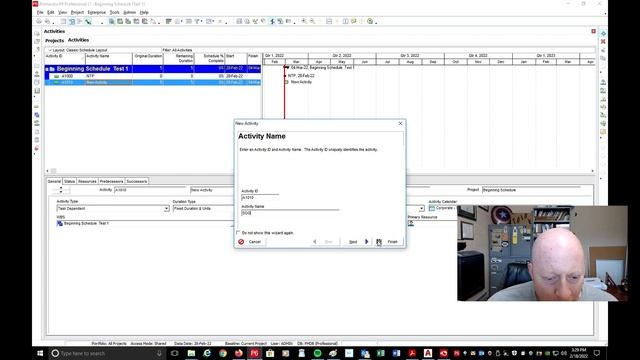Select the A1000 NTP activity row

pos(153,76)
